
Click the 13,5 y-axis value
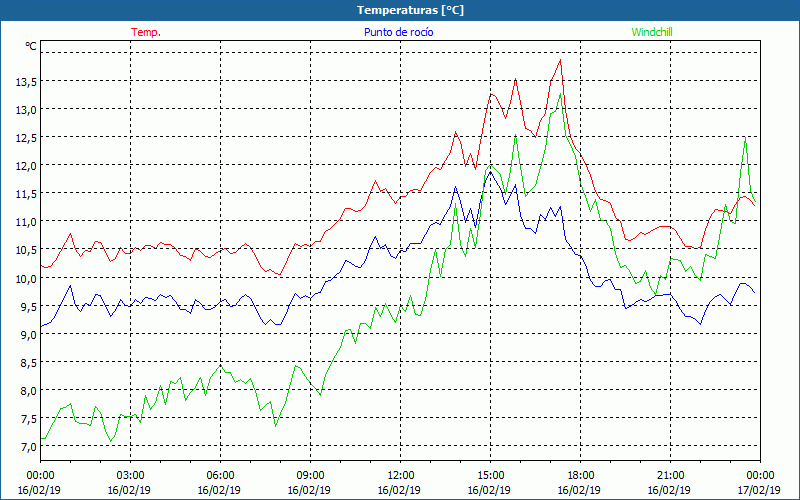[x=26, y=82]
